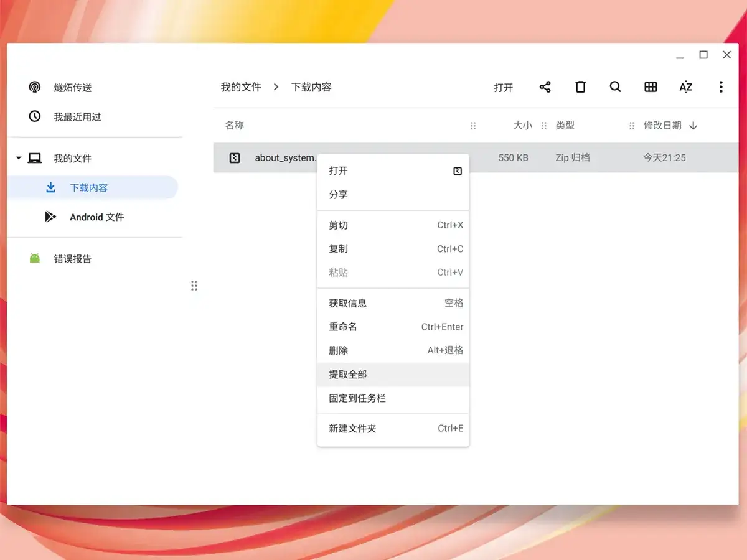Click the zip file icon of about_system
This screenshot has height=560, width=747.
coord(235,158)
